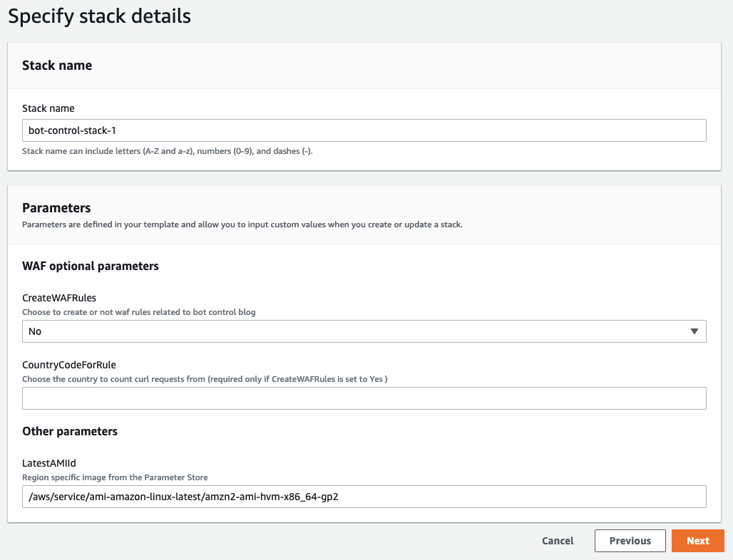Select the stack name character rules hint
Screen dimensions: 733x560
pyautogui.click(x=168, y=151)
